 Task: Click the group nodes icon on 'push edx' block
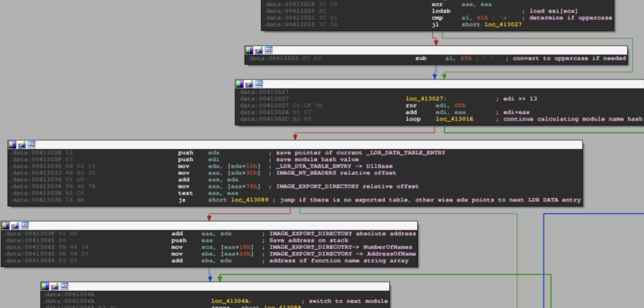tap(31, 145)
